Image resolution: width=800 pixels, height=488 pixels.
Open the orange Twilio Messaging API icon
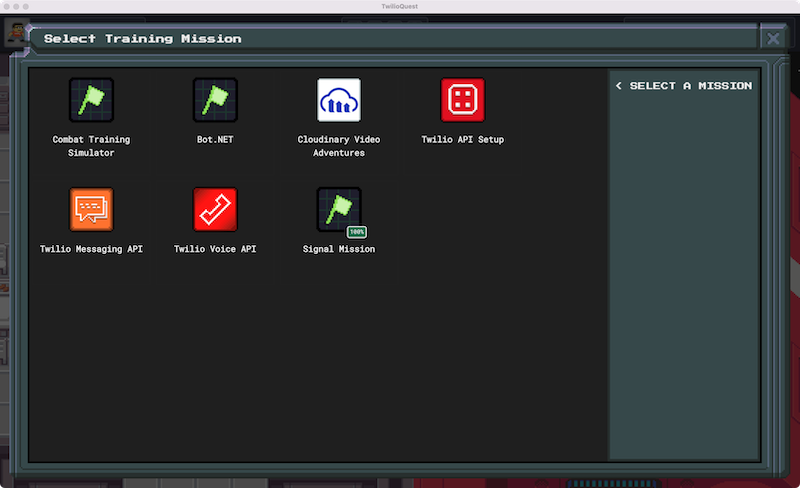click(91, 209)
